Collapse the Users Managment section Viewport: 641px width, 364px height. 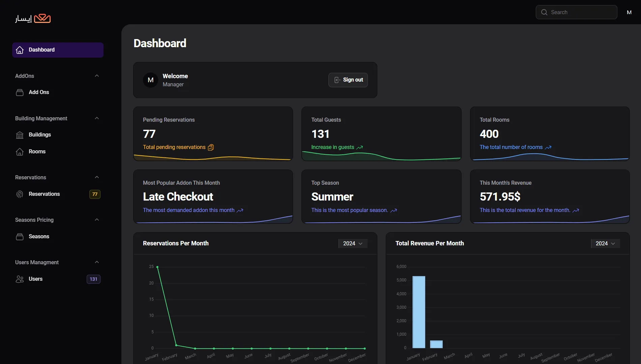point(97,262)
